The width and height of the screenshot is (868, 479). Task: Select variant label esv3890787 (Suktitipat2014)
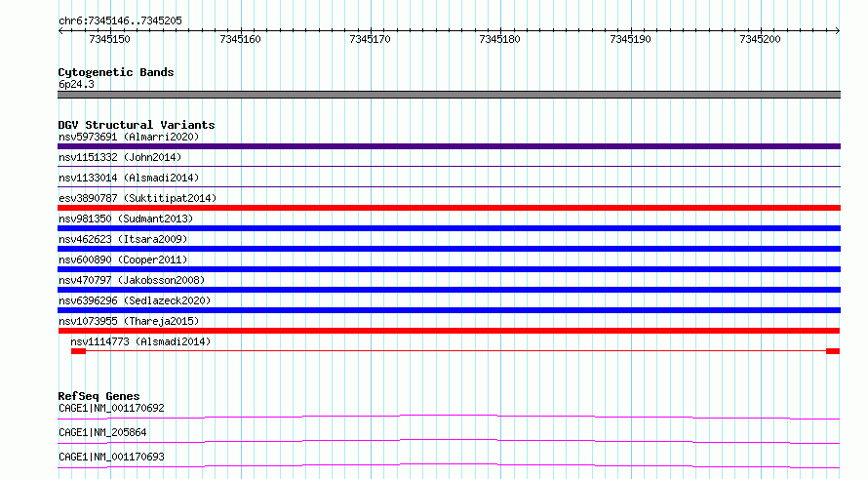tap(138, 198)
